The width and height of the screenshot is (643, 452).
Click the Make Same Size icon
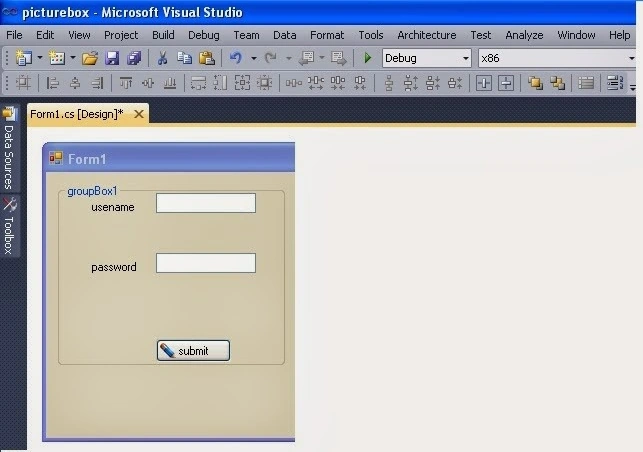click(x=242, y=83)
